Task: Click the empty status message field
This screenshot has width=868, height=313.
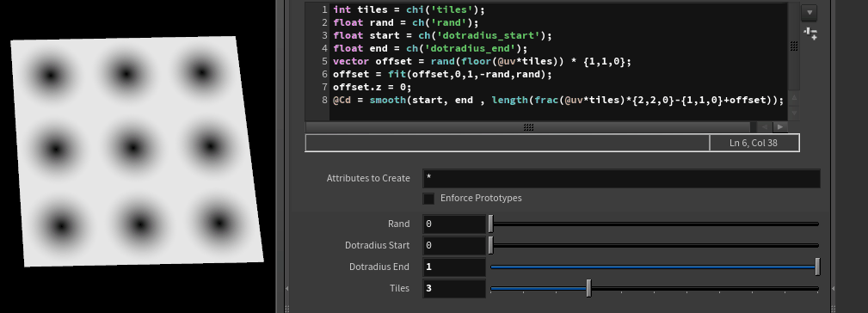Action: (x=507, y=143)
